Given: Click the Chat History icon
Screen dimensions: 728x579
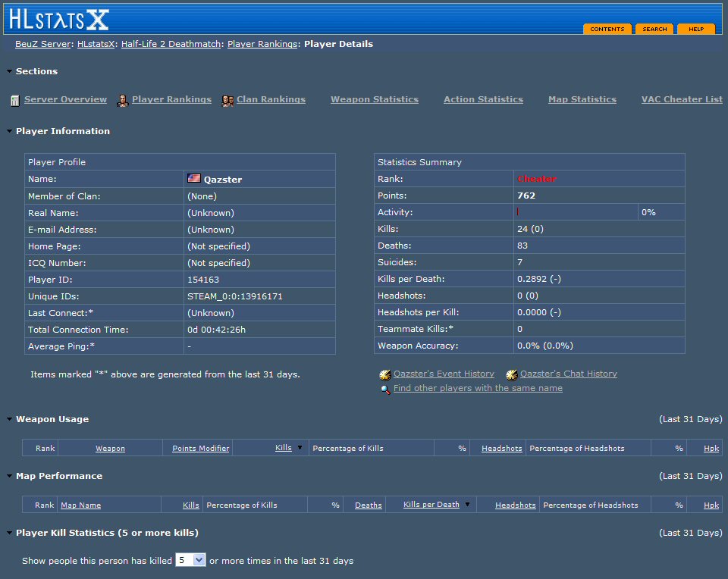Looking at the screenshot, I should (512, 375).
